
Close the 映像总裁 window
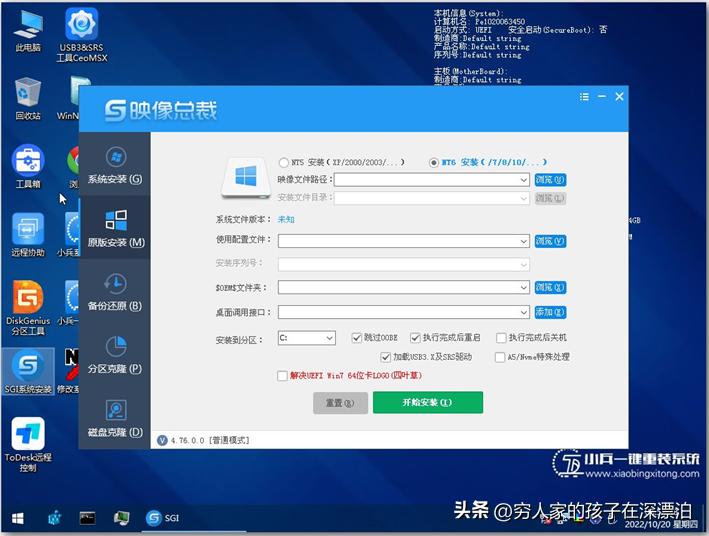[619, 96]
